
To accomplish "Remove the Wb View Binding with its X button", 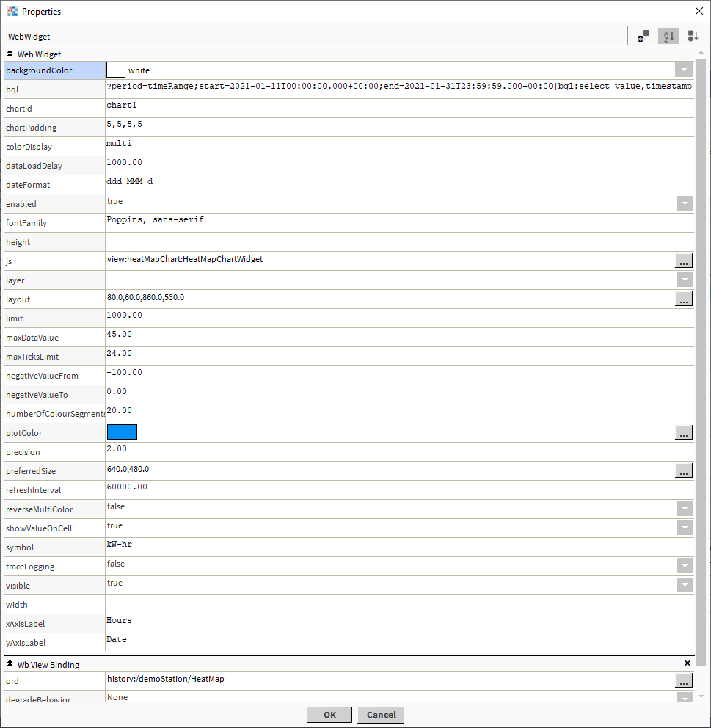I will pos(688,663).
